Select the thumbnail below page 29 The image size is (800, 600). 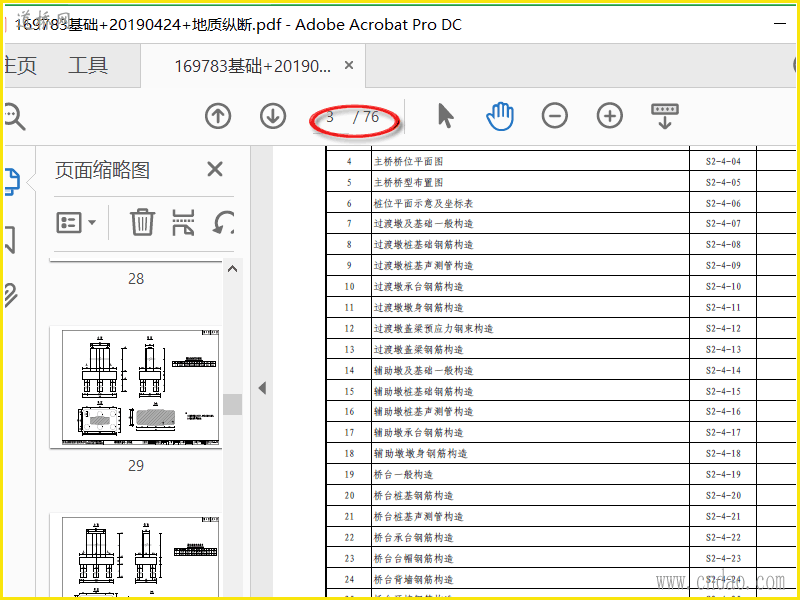point(136,555)
